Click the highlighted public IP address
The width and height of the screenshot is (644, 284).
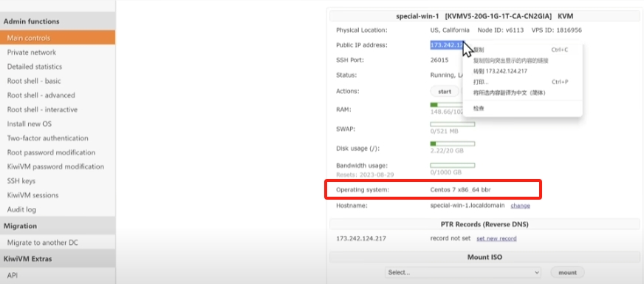click(447, 45)
